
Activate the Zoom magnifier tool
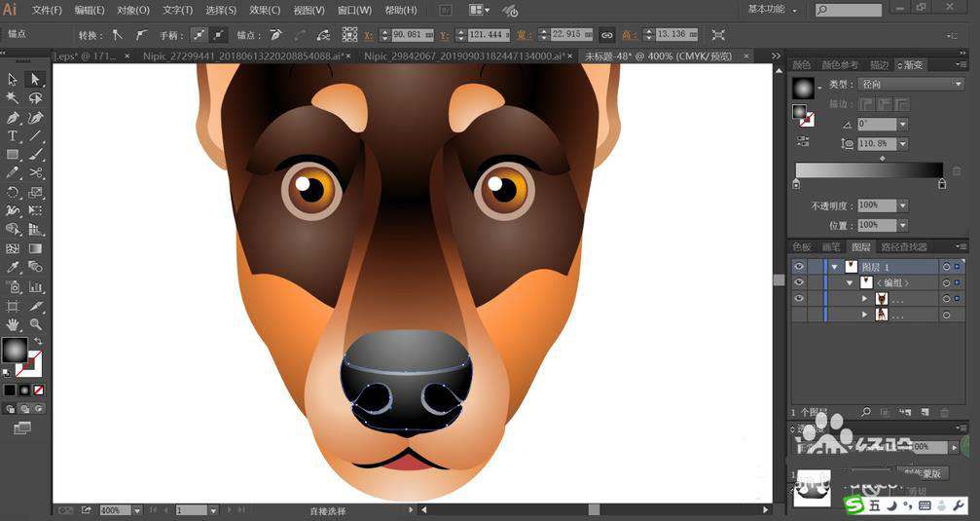click(x=36, y=324)
